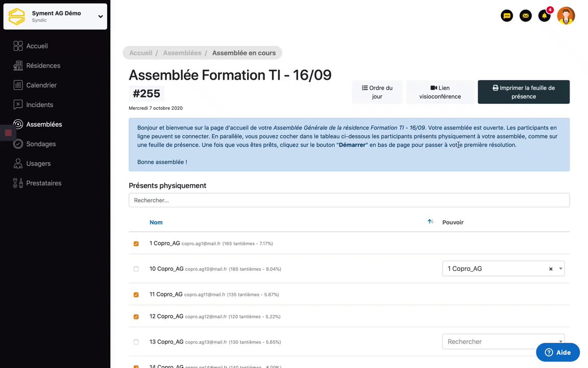Open the Ordre du jour button

click(377, 92)
